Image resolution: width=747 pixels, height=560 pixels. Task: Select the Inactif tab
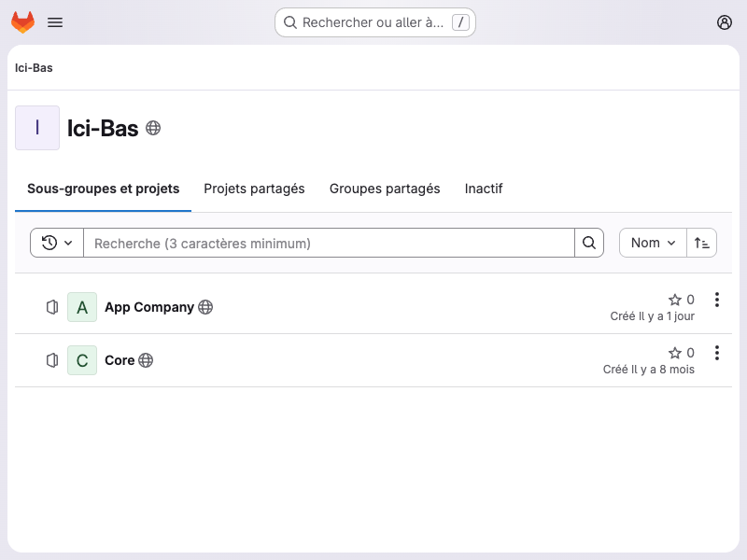click(484, 189)
